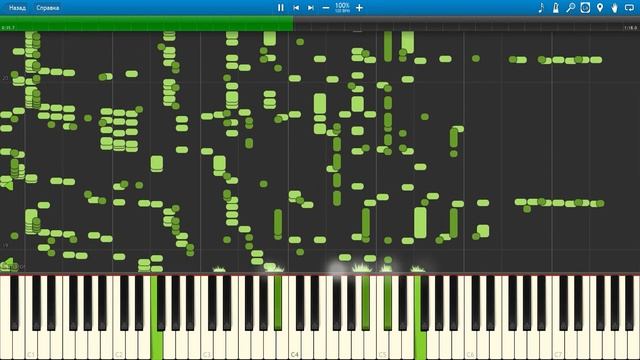Play the C6 white piano key
Viewport: 640px width, 360px height.
(x=470, y=343)
